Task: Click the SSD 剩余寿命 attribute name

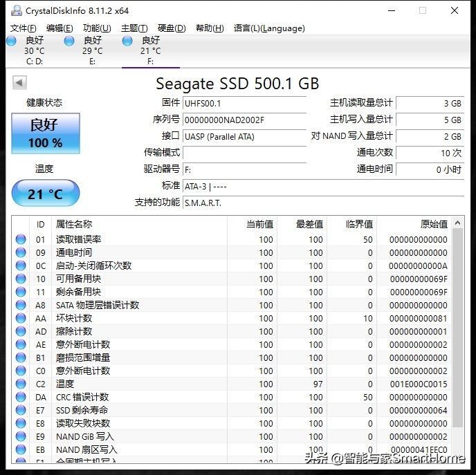Action: (82, 410)
